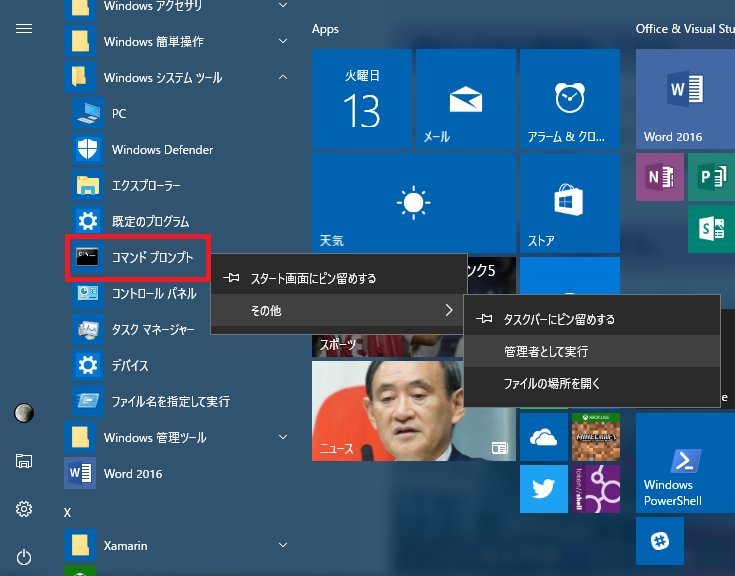The width and height of the screenshot is (735, 576).
Task: Click the Office & Visual Studio group heading
Action: [x=685, y=29]
